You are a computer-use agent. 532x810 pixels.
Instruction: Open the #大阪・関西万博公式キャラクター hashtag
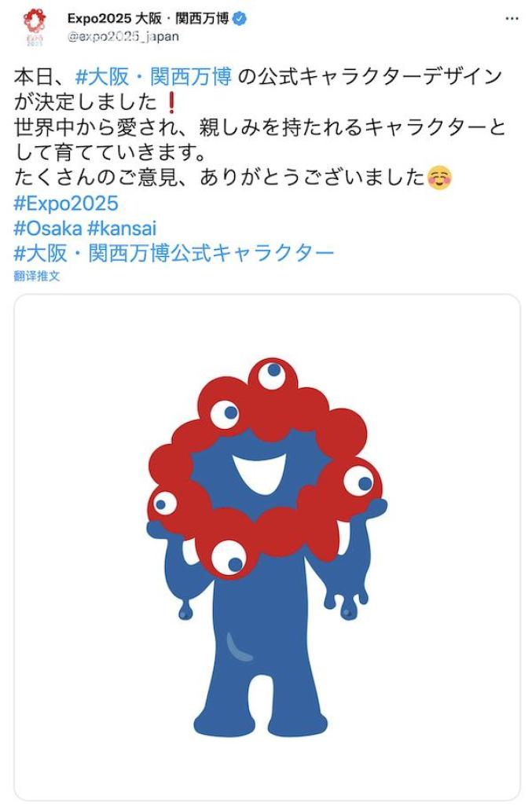(174, 253)
